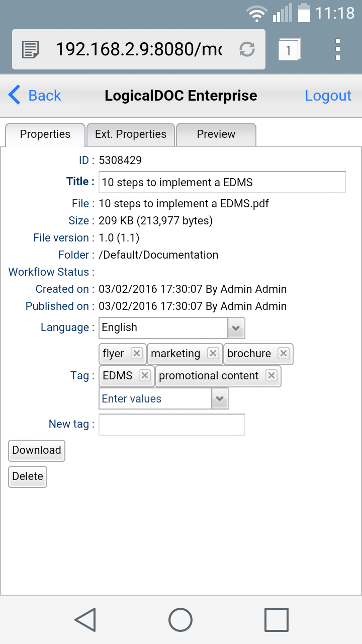Viewport: 362px width, 644px height.
Task: Reload the page in the browser
Action: pos(247,49)
